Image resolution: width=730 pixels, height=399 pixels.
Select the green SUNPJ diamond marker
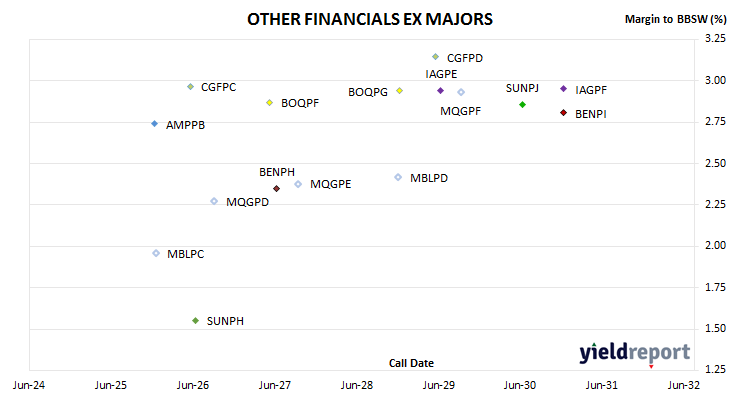[x=522, y=105]
